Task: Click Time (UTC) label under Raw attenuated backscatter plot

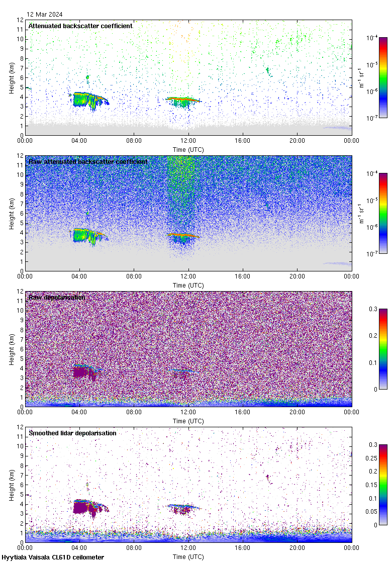Action: (x=188, y=286)
